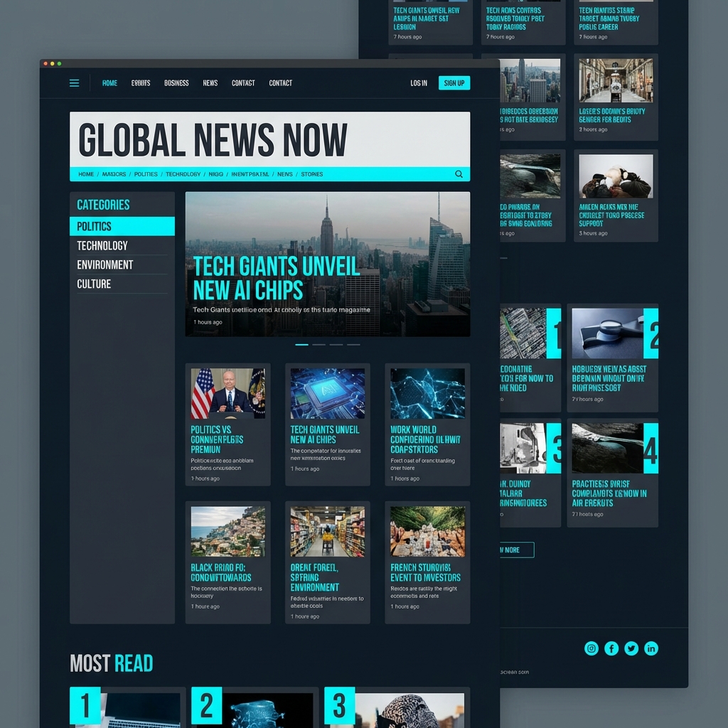
Task: Click the Sign Up button
Action: 454,83
